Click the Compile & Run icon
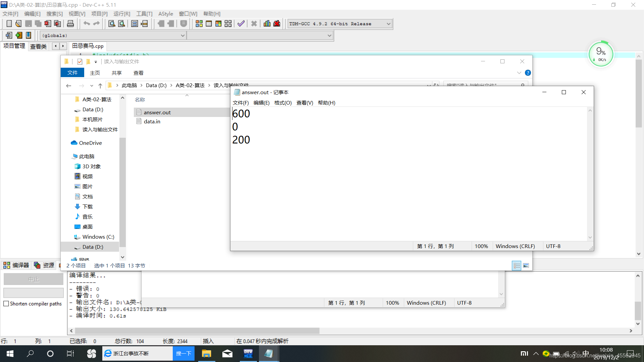Viewport: 644px width, 362px height. (x=218, y=24)
